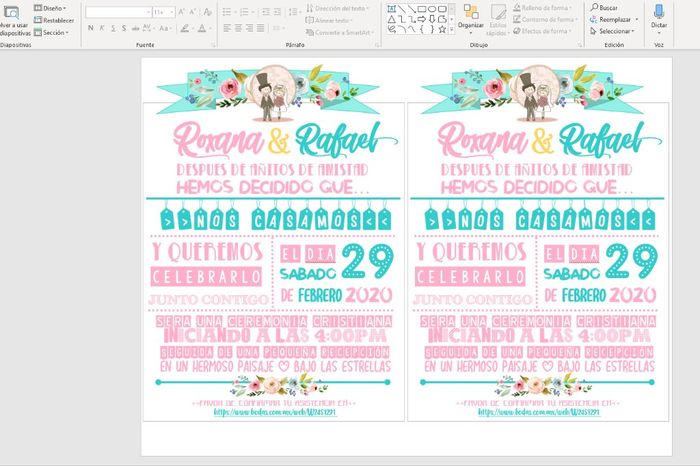Toggle underline formatting (S)
Viewport: 700px width, 466px height.
pyautogui.click(x=116, y=29)
